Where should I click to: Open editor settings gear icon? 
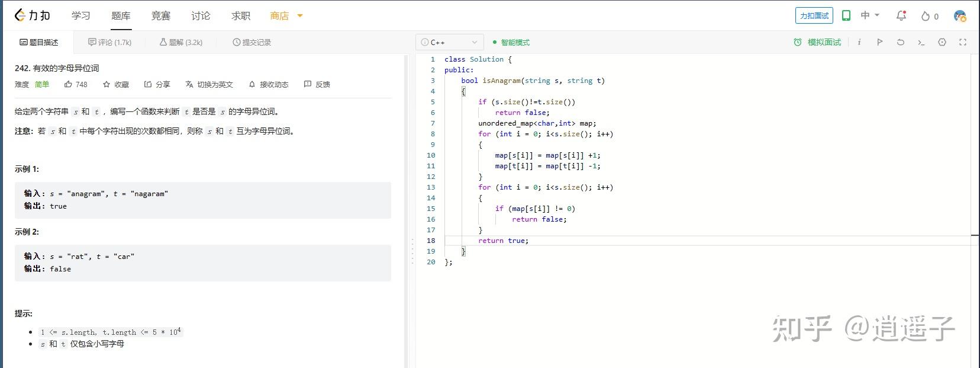(x=942, y=42)
